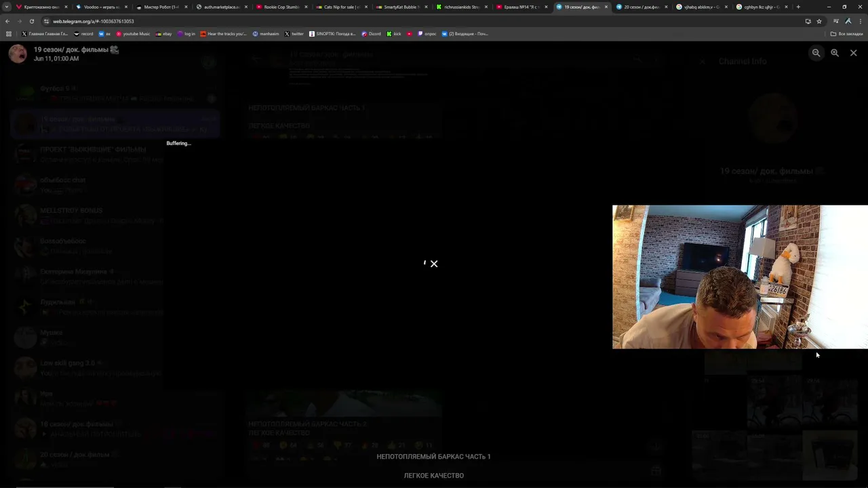Switch to the "Cats Nip for sale" tab

[x=340, y=7]
